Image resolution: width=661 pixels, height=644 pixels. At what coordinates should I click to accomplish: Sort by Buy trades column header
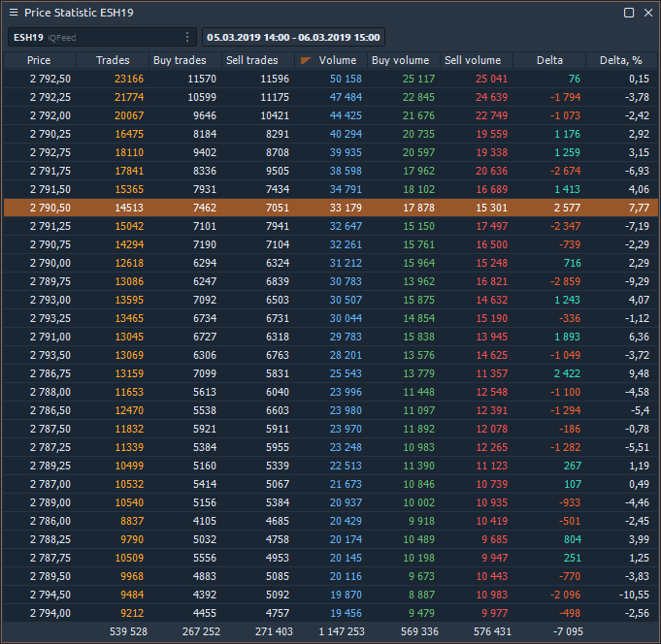point(180,61)
